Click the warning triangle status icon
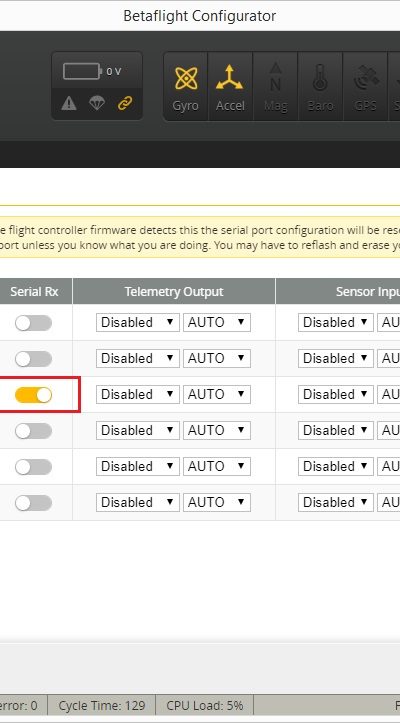 point(69,103)
